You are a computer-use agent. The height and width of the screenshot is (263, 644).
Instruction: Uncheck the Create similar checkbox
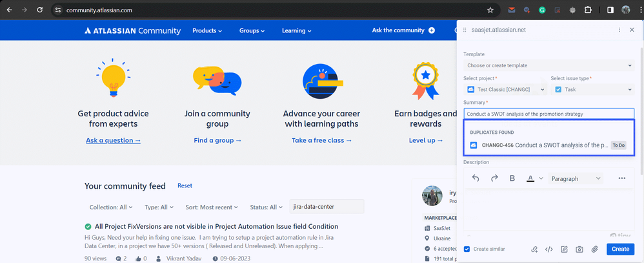tap(467, 249)
